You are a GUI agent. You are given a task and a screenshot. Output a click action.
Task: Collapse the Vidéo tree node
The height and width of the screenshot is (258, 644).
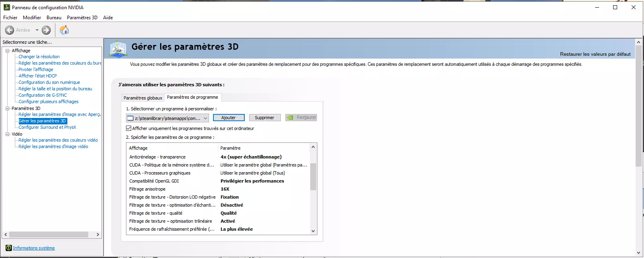7,134
